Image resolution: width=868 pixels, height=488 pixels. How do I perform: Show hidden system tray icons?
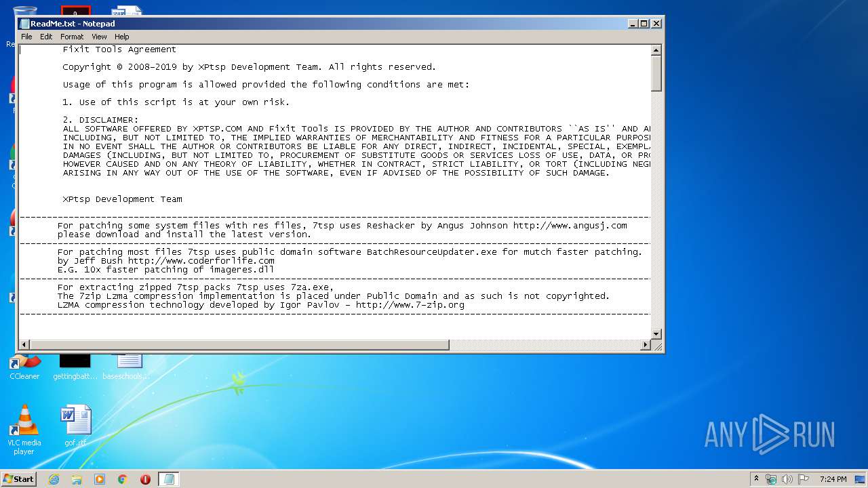point(756,479)
